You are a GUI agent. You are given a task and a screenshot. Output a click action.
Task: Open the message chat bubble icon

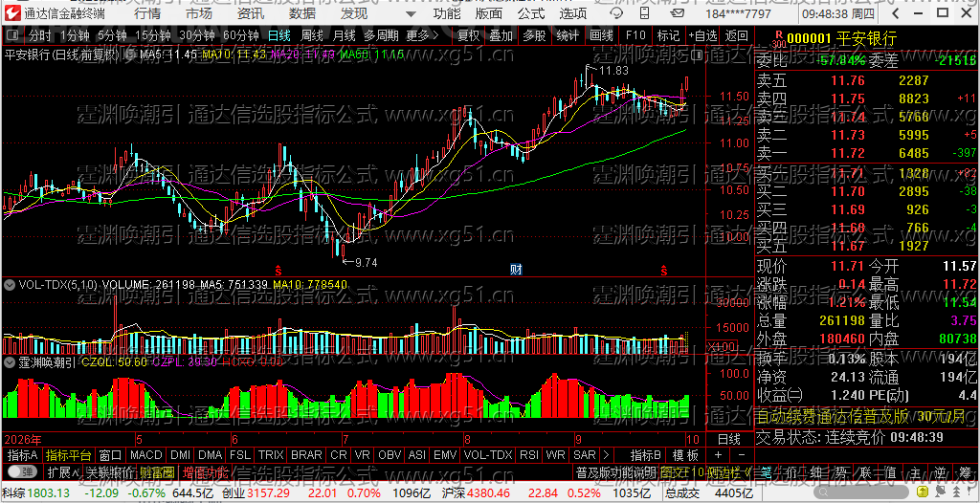pyautogui.click(x=616, y=13)
